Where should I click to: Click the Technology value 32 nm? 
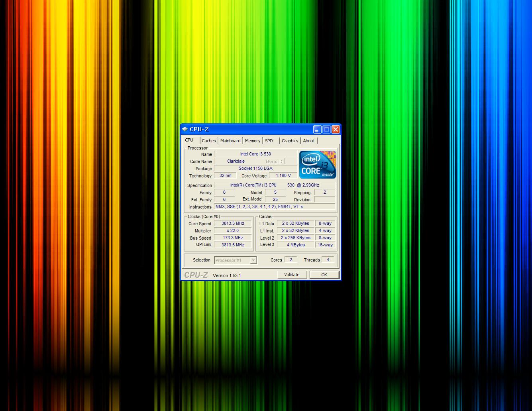coord(225,175)
